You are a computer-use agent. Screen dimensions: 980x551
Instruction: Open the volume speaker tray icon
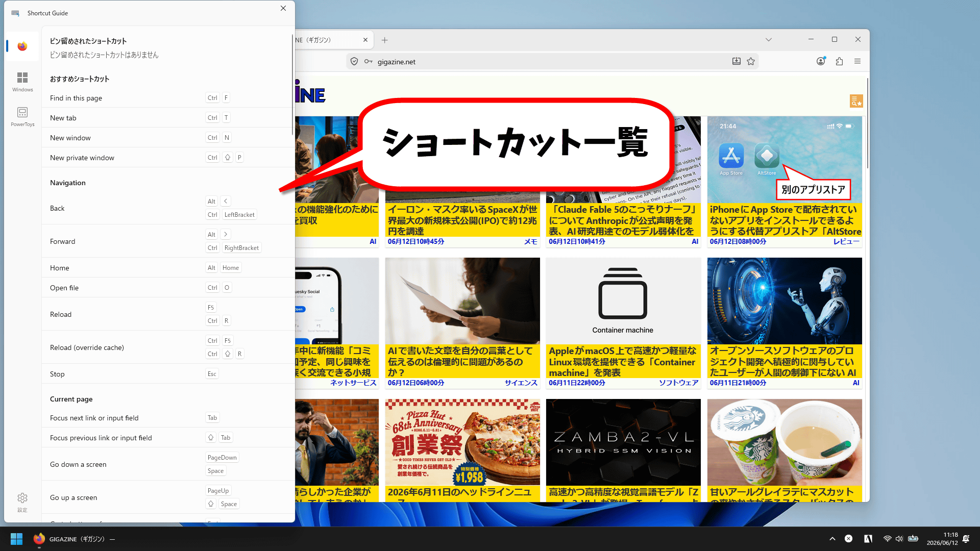(x=899, y=539)
